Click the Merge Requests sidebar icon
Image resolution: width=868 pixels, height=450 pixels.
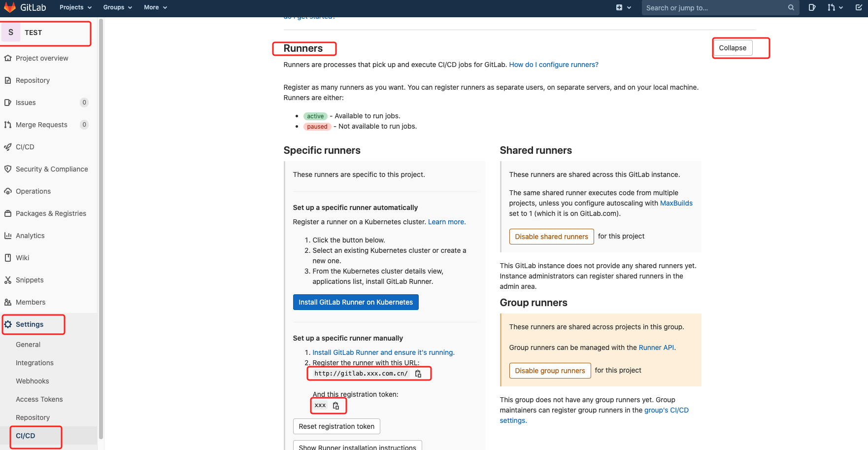(8, 125)
